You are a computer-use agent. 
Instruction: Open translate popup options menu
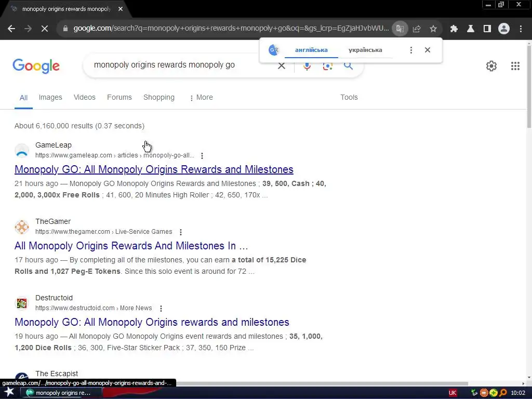(411, 50)
